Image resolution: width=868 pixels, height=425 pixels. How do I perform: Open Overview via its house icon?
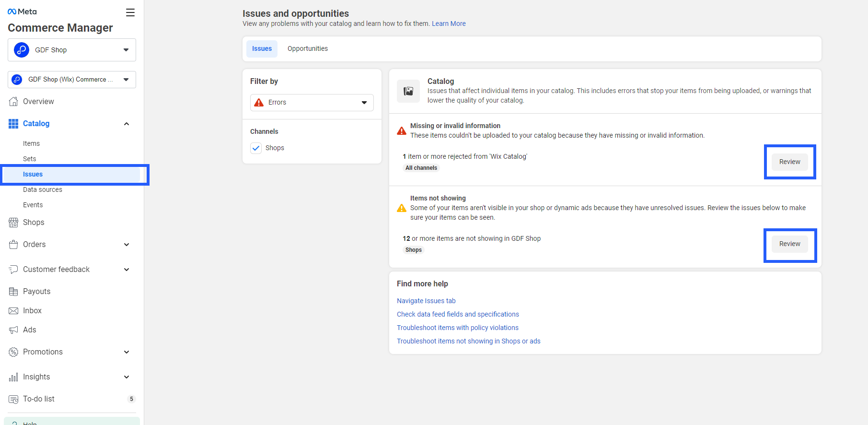pos(13,102)
